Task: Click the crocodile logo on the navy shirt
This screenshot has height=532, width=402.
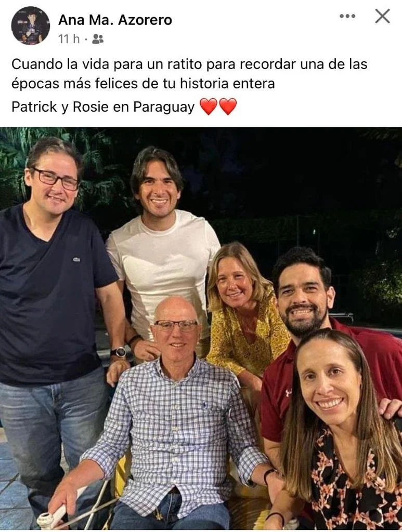Action: coord(76,260)
